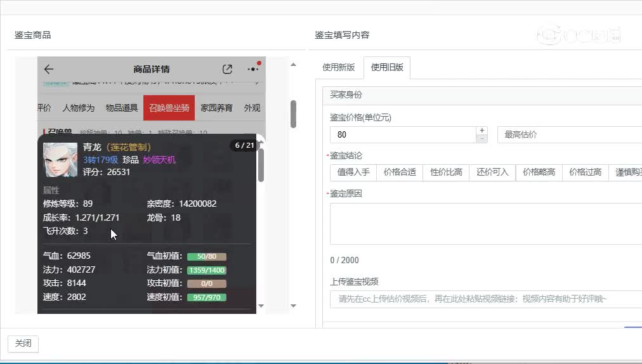642x364 pixels.
Task: Click the 3转179级 level text
Action: coord(100,160)
